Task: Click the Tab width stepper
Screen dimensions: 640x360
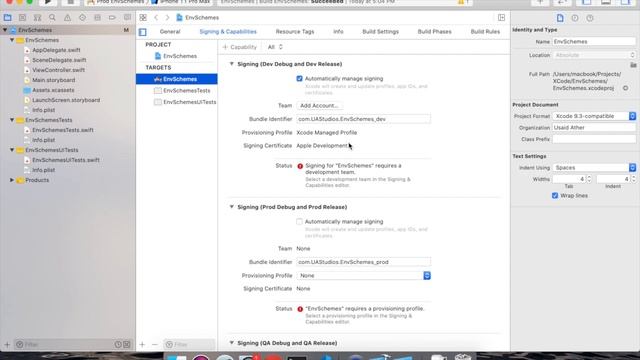Action: pos(589,179)
